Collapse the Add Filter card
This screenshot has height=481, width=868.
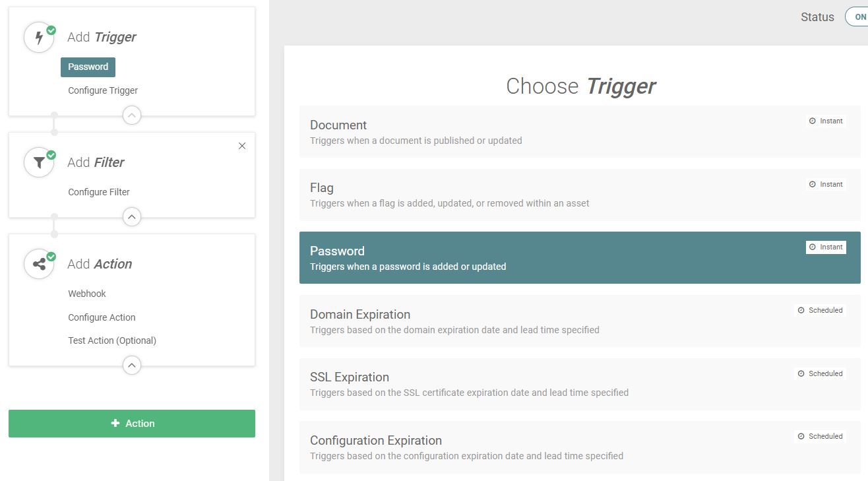pyautogui.click(x=132, y=216)
